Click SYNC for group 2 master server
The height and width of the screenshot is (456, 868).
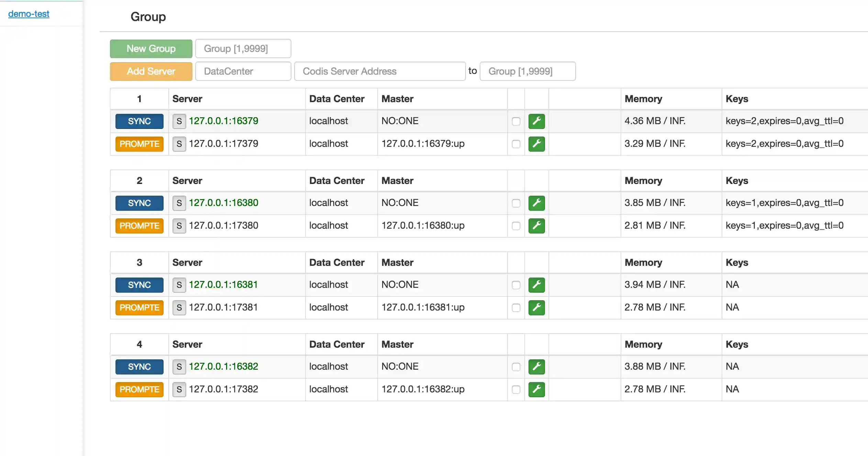coord(139,203)
